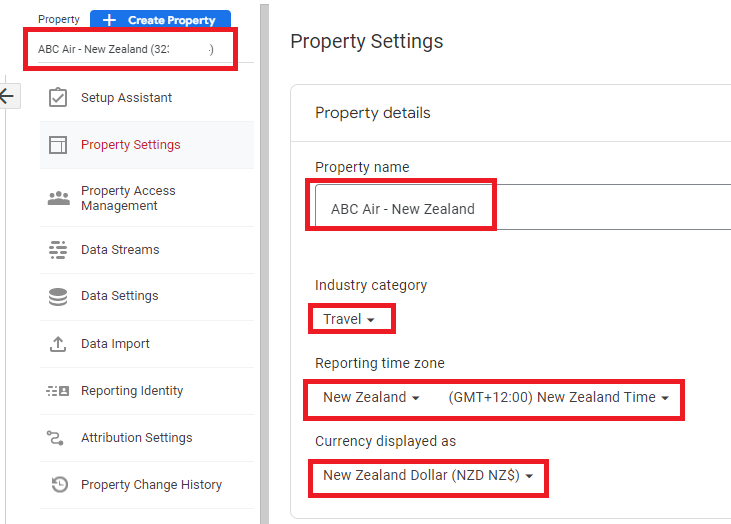Expand the GMT+12:00 New Zealand Time dropdown
Image resolution: width=731 pixels, height=524 pixels.
pos(558,398)
